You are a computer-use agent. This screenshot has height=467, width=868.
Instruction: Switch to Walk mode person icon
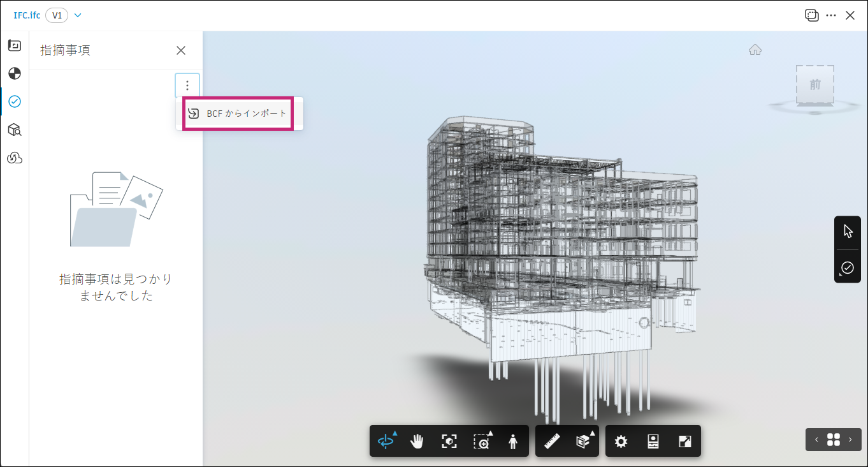tap(513, 441)
